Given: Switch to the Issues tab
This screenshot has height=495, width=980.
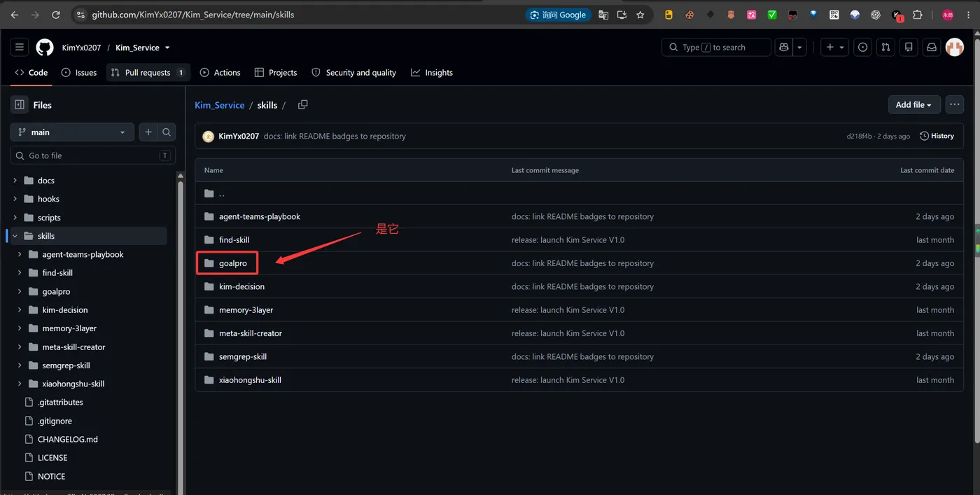Looking at the screenshot, I should point(79,72).
